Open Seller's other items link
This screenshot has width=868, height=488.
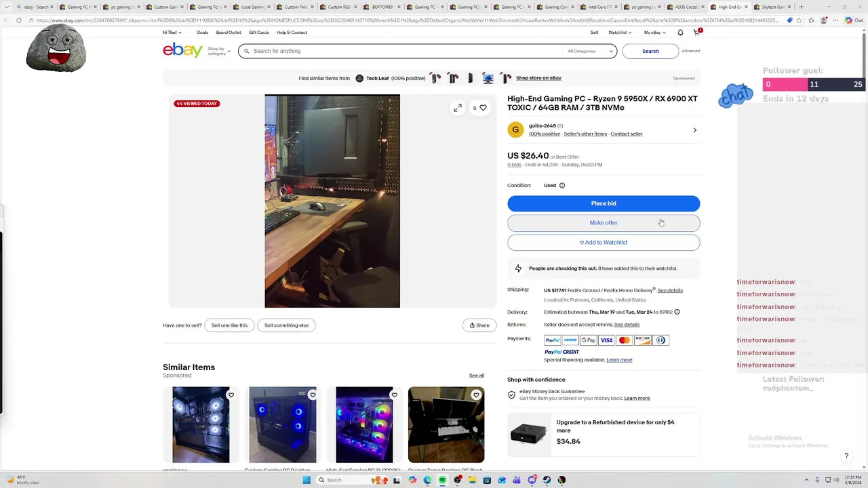585,134
